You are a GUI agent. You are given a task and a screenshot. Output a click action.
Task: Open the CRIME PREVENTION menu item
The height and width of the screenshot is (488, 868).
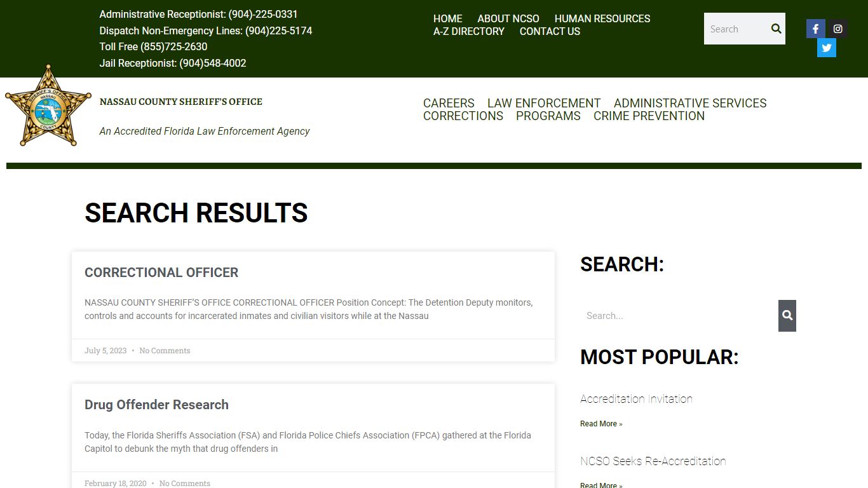pos(649,116)
